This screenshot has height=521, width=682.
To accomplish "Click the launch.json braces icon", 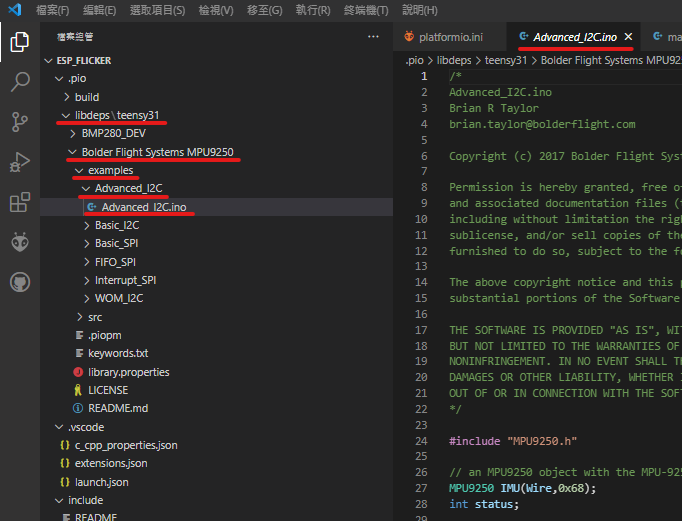I will 65,482.
